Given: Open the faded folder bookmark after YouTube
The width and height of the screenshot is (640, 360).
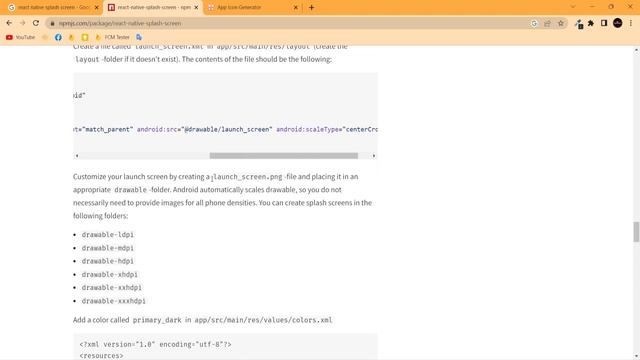Looking at the screenshot, I should pos(45,37).
